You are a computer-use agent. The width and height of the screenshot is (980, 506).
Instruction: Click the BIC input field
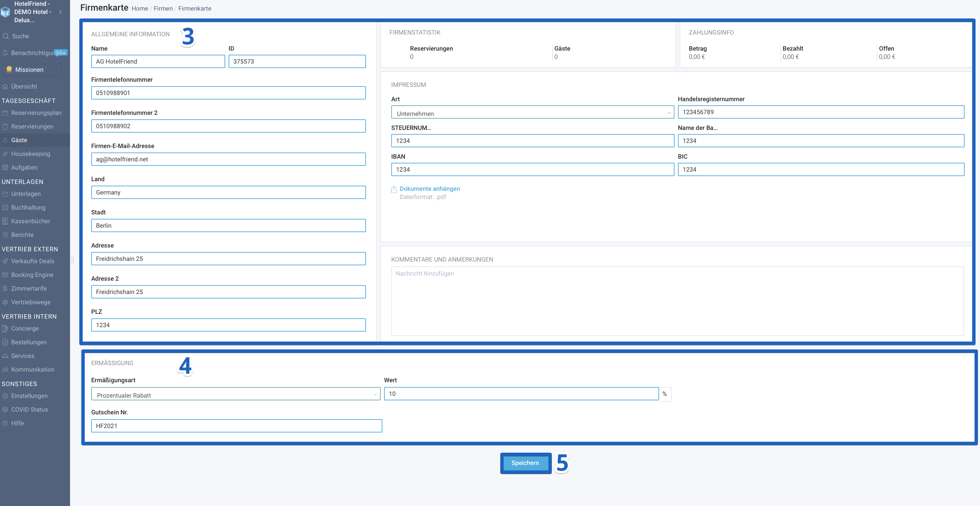[x=821, y=170]
